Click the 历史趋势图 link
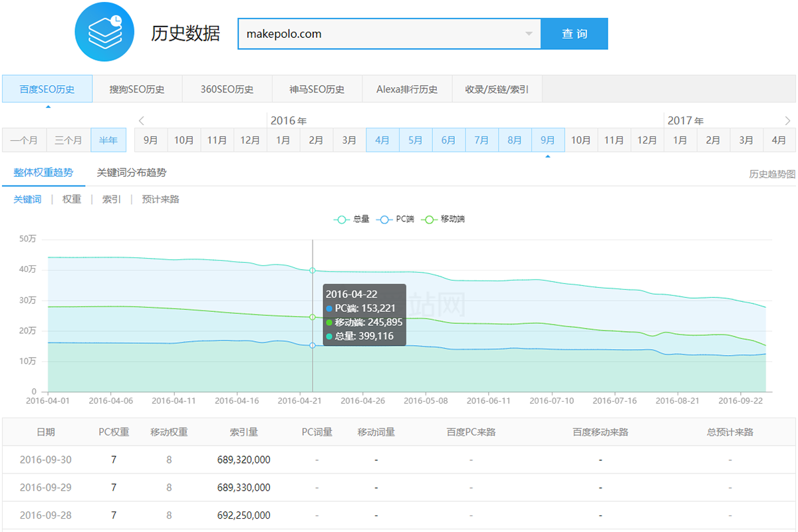This screenshot has width=798, height=532. [x=771, y=174]
